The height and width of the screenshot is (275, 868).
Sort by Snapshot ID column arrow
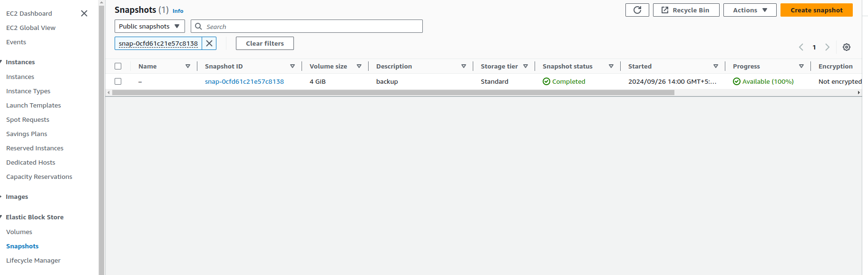click(292, 66)
